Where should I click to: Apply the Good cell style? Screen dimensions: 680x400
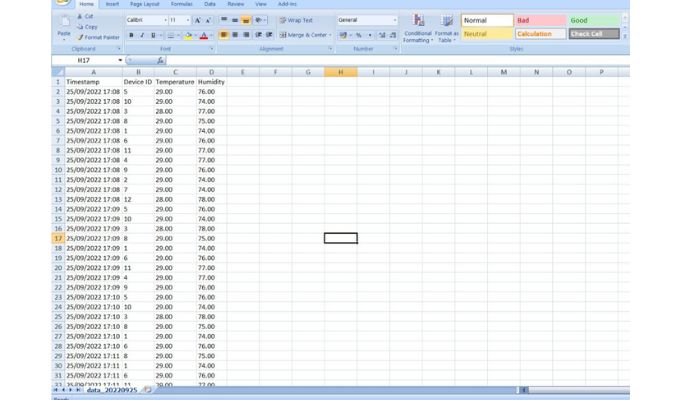tap(593, 20)
